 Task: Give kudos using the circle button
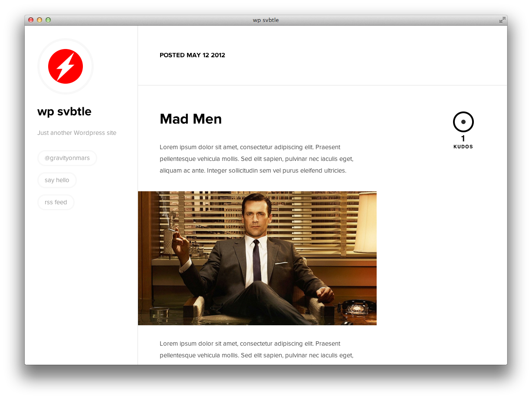(x=463, y=122)
